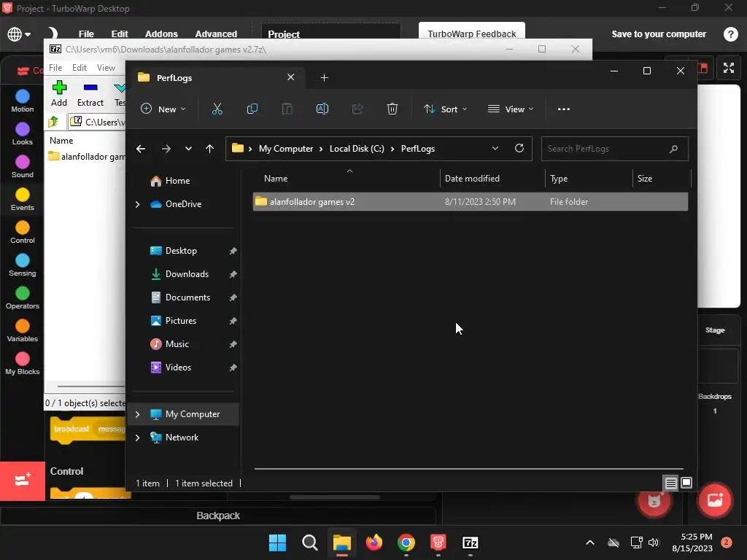Select the Operators block category
Image resolution: width=747 pixels, height=560 pixels.
pos(23,298)
